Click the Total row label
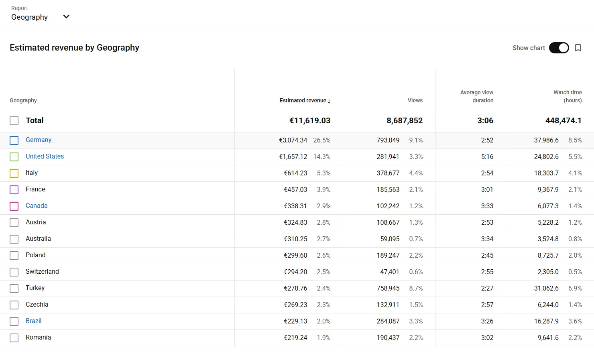Image resolution: width=594 pixels, height=364 pixels. [35, 120]
